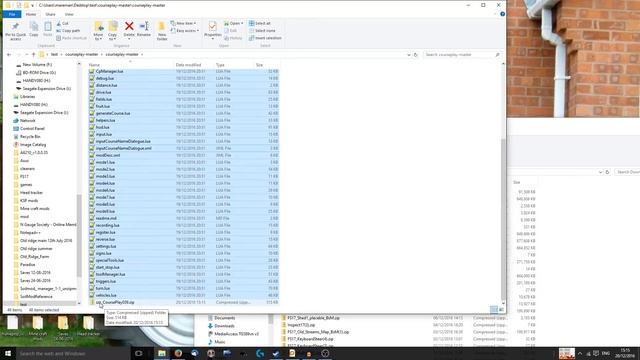Select the View ribbon tab
The image size is (640, 360).
click(69, 14)
